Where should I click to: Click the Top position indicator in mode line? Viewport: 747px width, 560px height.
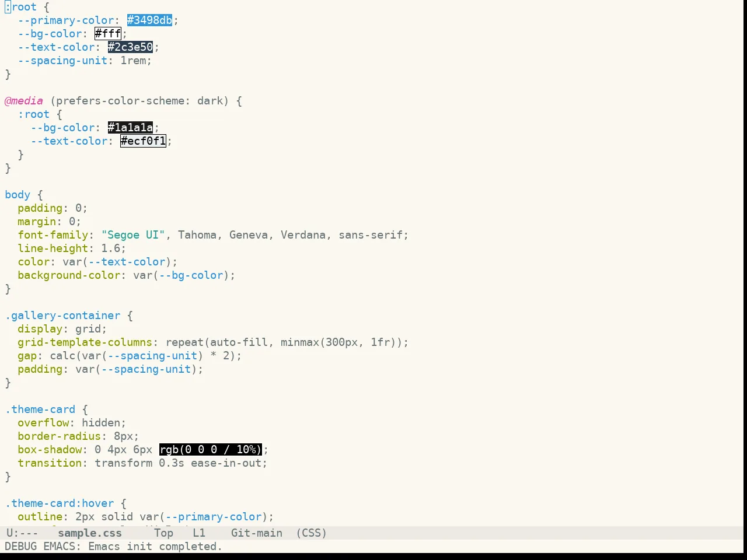(x=163, y=533)
